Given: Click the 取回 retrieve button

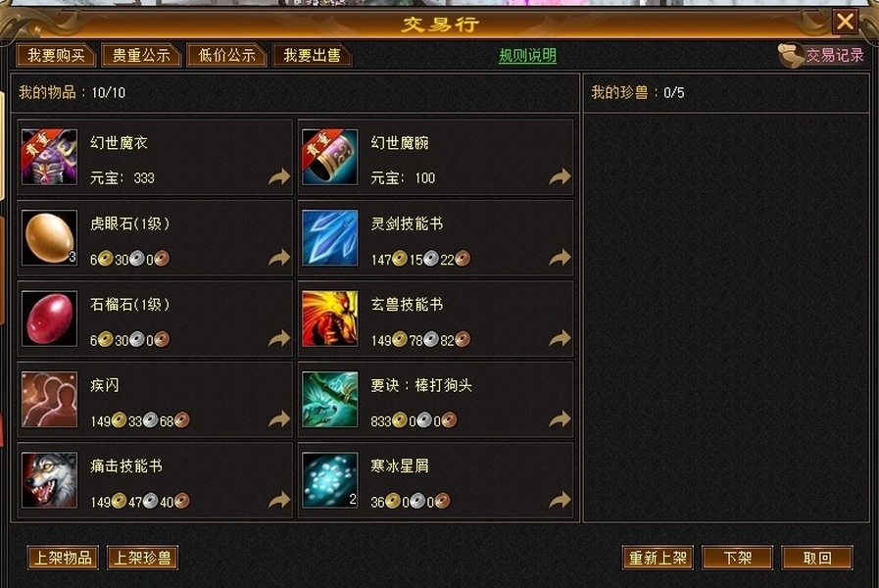Looking at the screenshot, I should (817, 558).
